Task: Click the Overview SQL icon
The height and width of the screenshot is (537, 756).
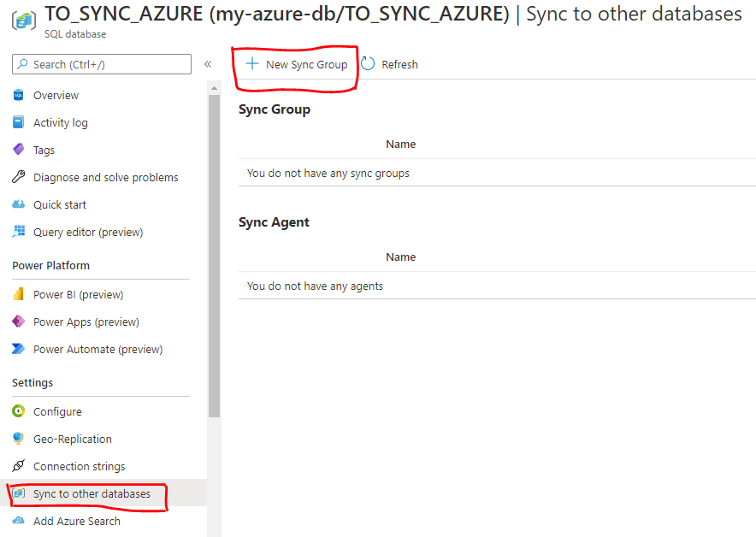Action: pyautogui.click(x=18, y=95)
